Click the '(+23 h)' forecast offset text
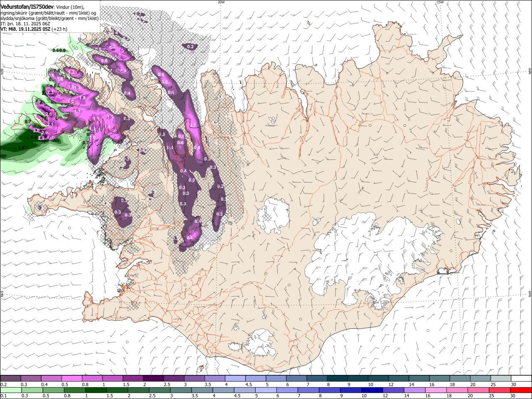The width and height of the screenshot is (532, 399). pyautogui.click(x=59, y=29)
